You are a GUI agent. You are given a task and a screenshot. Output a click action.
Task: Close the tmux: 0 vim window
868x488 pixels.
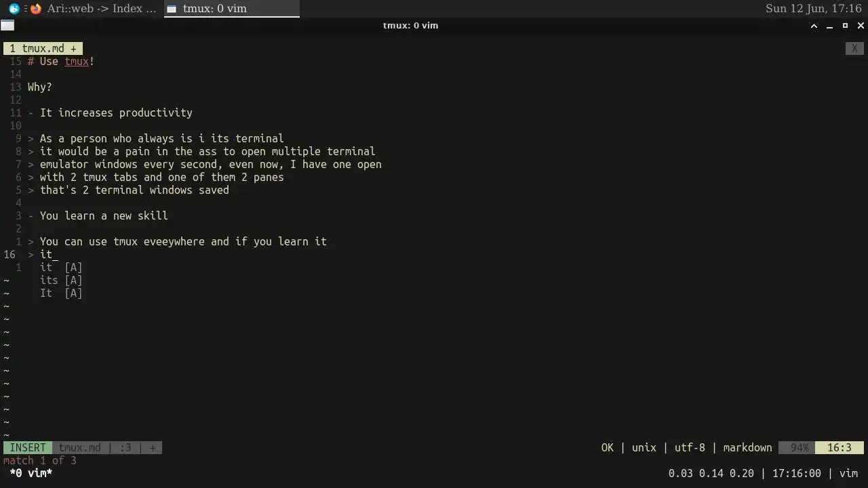point(861,26)
